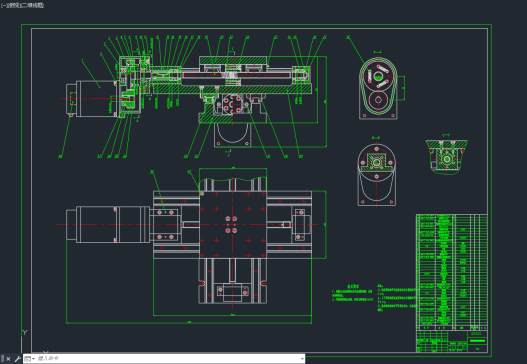Expand command history arrow at right end
The height and width of the screenshot is (364, 527).
pos(302,359)
